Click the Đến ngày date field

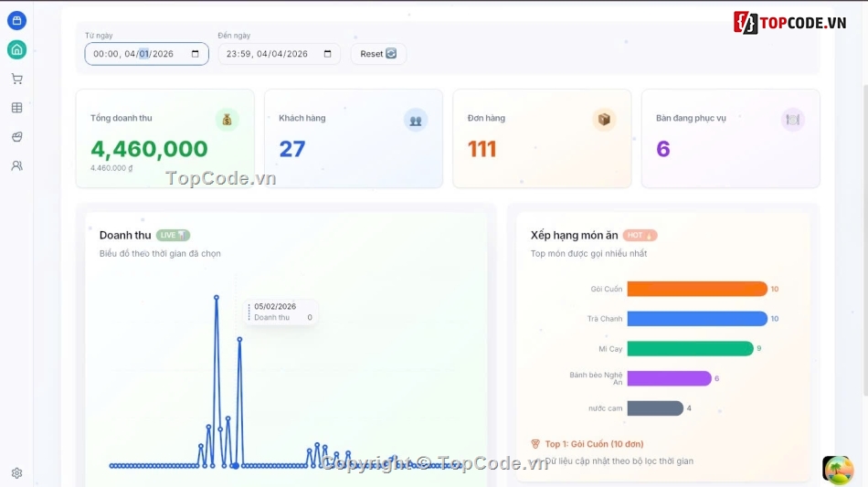click(x=279, y=54)
